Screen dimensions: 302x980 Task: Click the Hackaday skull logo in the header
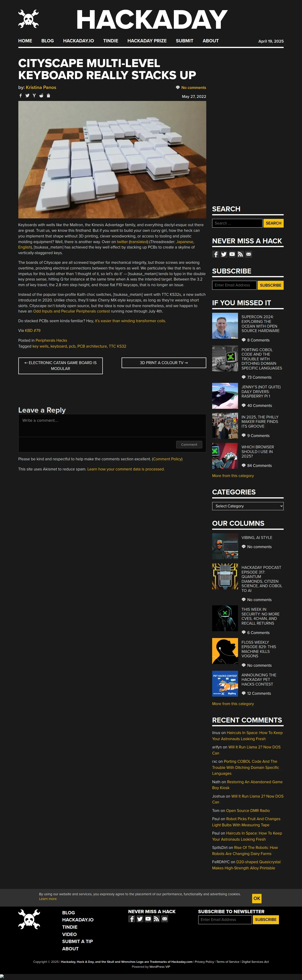28,19
